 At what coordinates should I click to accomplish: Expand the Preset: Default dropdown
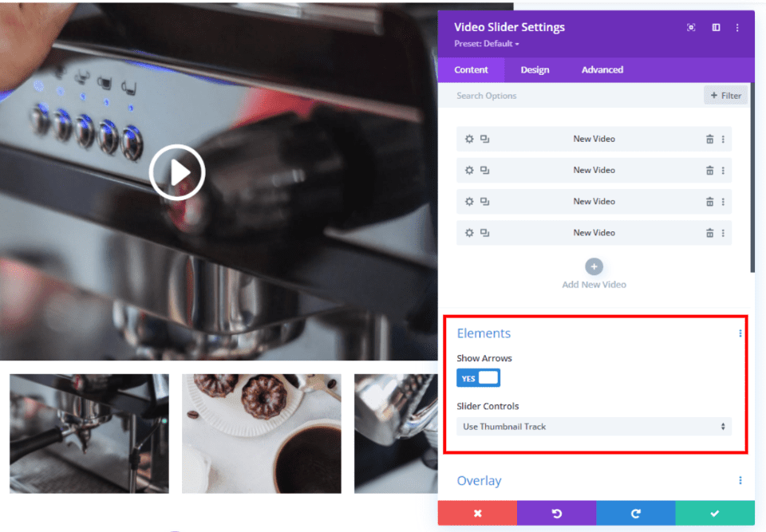[485, 44]
